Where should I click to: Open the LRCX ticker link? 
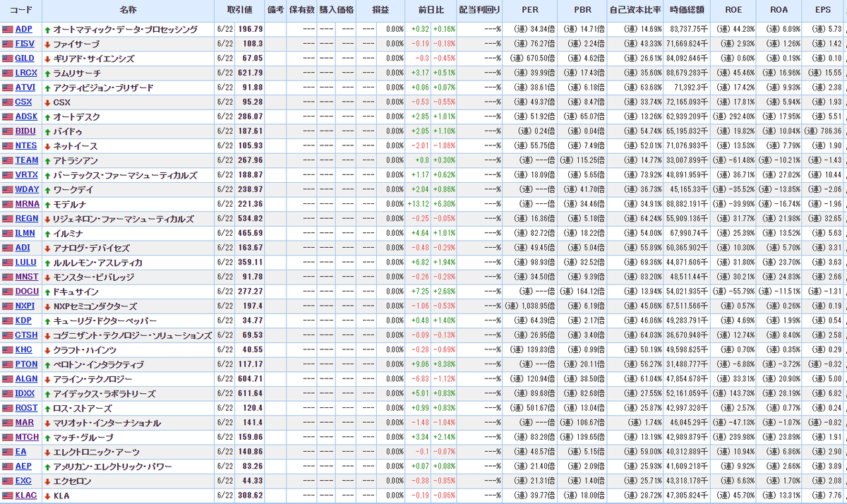(26, 73)
